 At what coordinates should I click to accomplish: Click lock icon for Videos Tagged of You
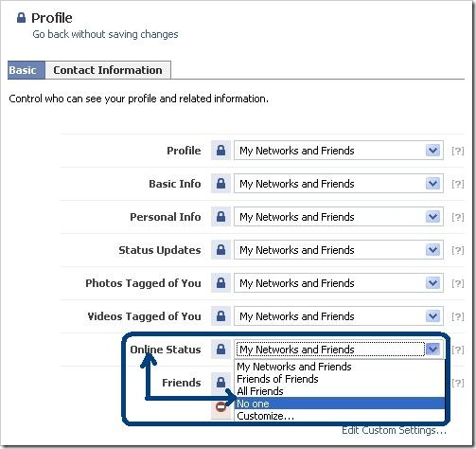220,316
